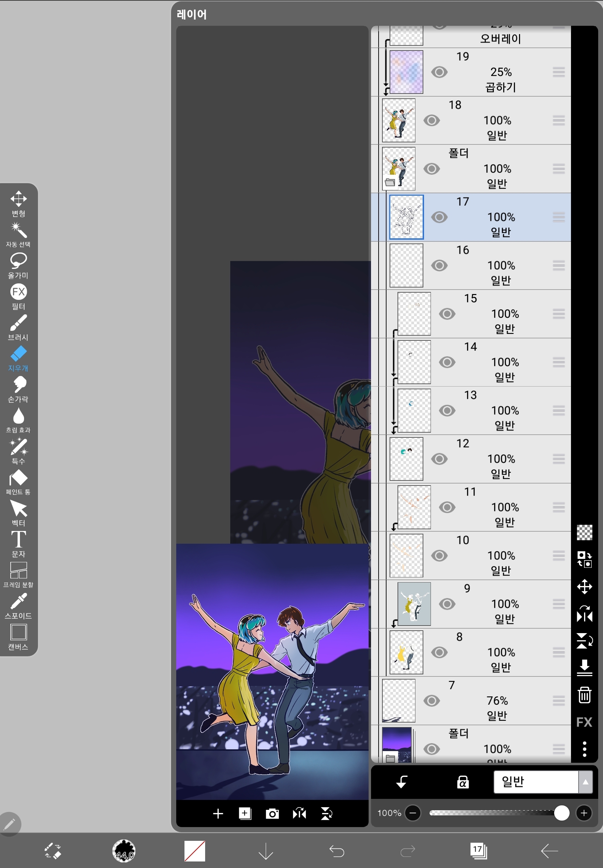Select the Eraser (지우개) tool
Viewport: 603px width, 868px height.
(x=18, y=359)
